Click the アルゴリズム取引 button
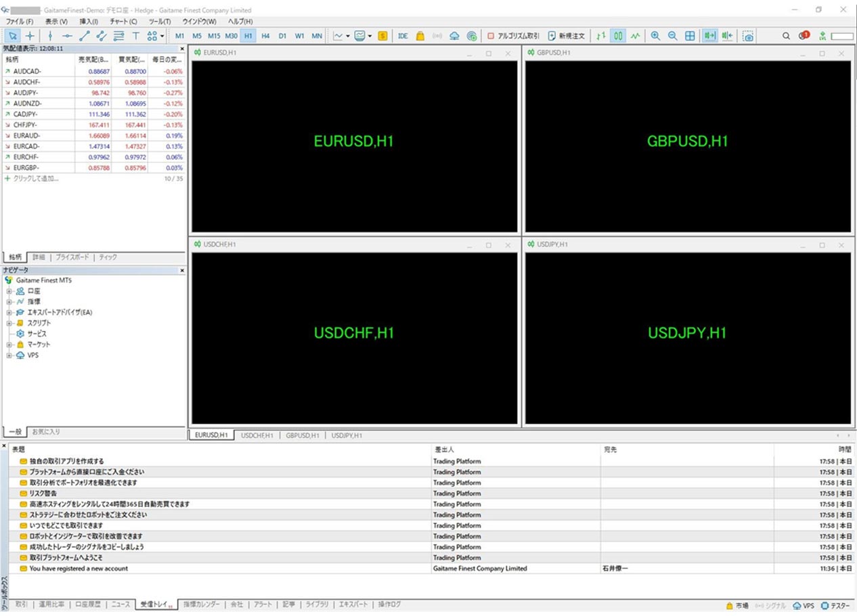857x616 pixels. [513, 36]
